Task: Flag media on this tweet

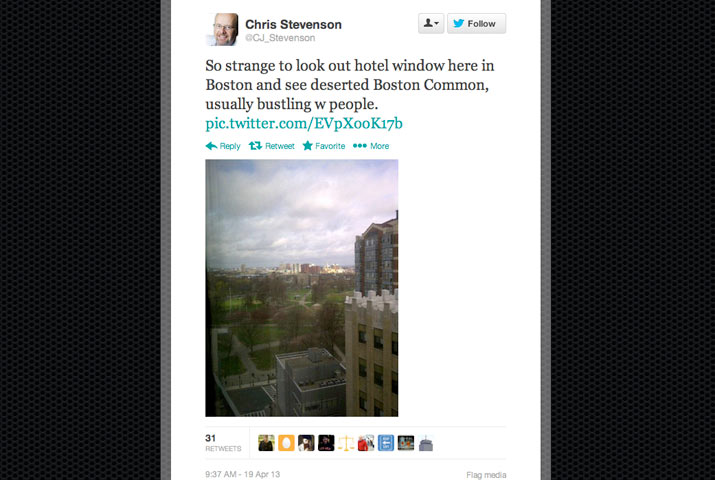Action: [486, 475]
